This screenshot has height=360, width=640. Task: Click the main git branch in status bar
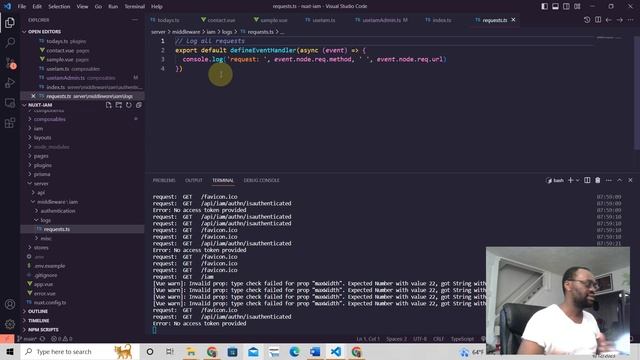(x=27, y=339)
